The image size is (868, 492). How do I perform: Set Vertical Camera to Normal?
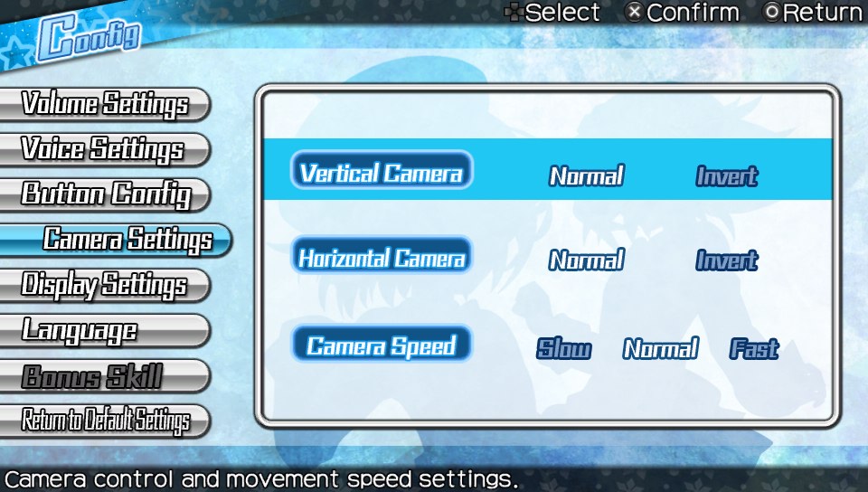pos(587,176)
